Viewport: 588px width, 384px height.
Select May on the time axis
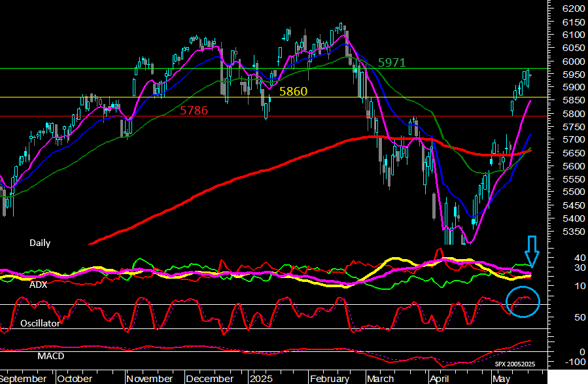coord(502,379)
